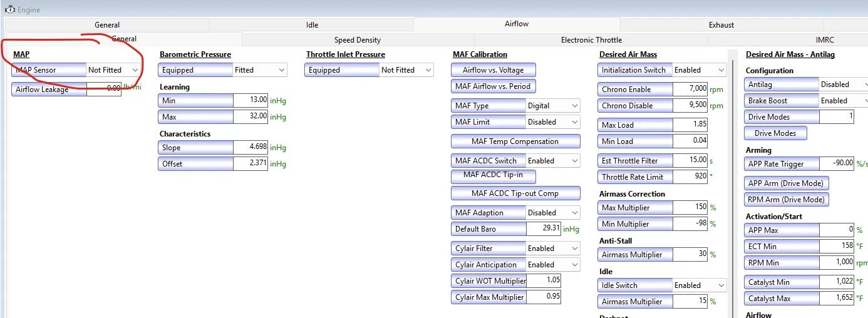Viewport: 868px width, 318px height.
Task: Switch to the top-level Idle tab
Action: point(312,25)
